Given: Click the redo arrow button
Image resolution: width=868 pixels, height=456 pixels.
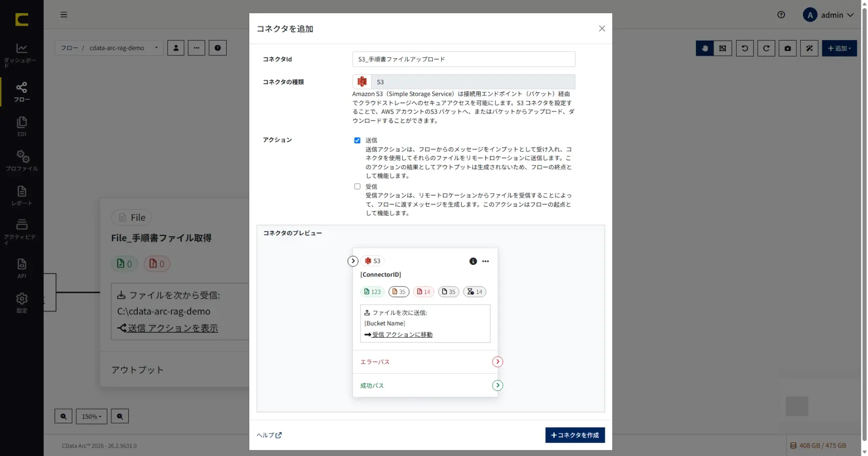Looking at the screenshot, I should (x=766, y=48).
